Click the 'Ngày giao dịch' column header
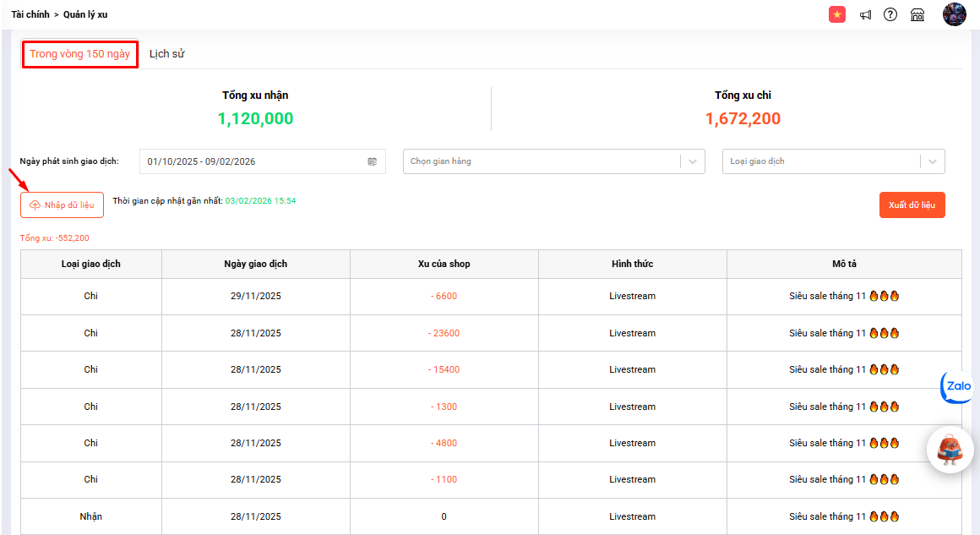 255,264
